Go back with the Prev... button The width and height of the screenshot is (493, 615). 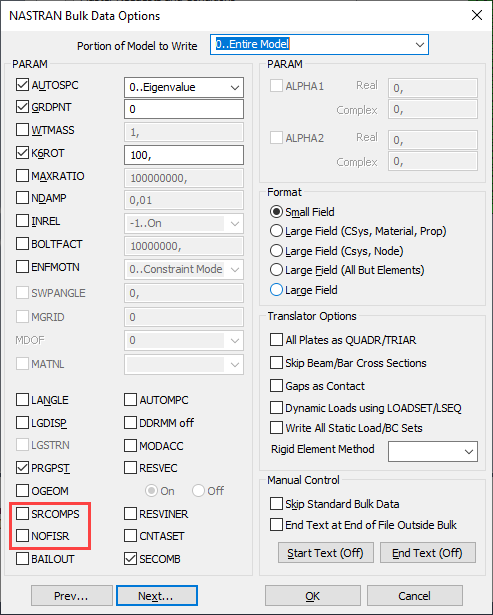coord(71,596)
